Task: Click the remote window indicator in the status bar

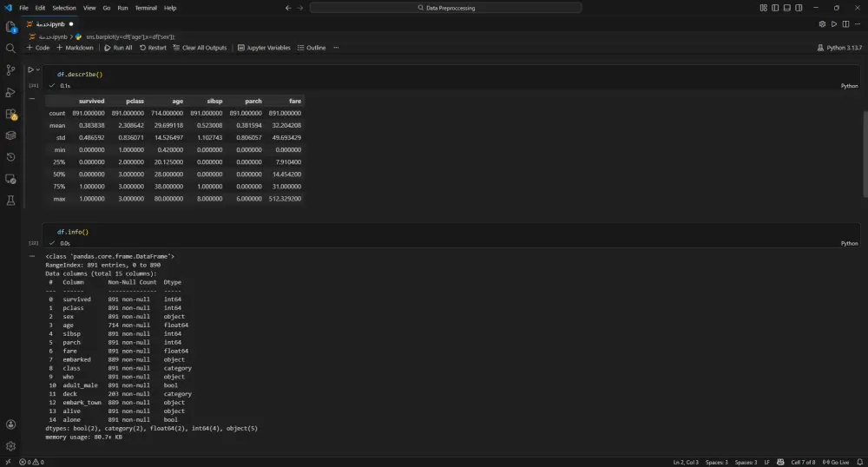Action: click(x=8, y=462)
